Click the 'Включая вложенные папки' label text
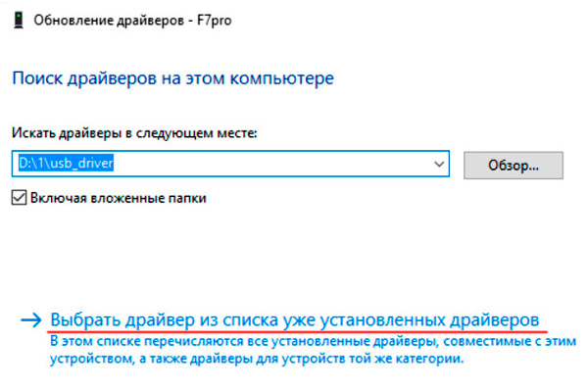The height and width of the screenshot is (389, 588). click(x=119, y=198)
